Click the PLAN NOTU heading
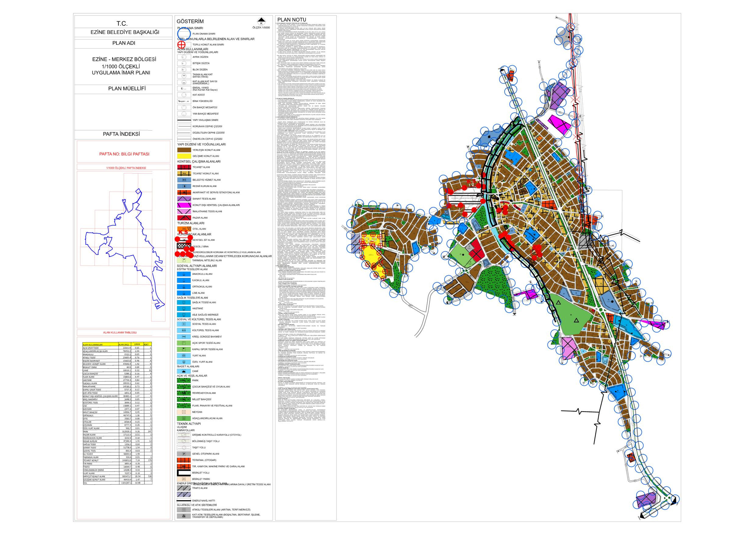The image size is (756, 534). [292, 20]
